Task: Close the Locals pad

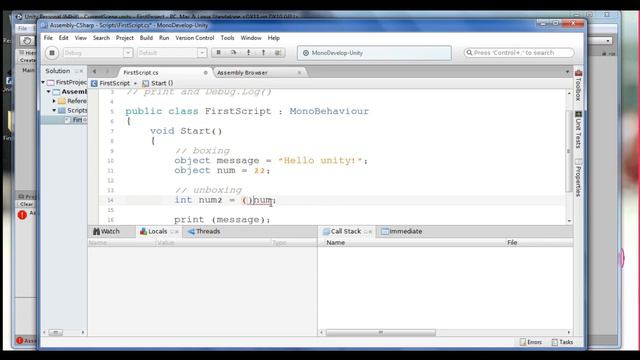Action: click(x=177, y=231)
